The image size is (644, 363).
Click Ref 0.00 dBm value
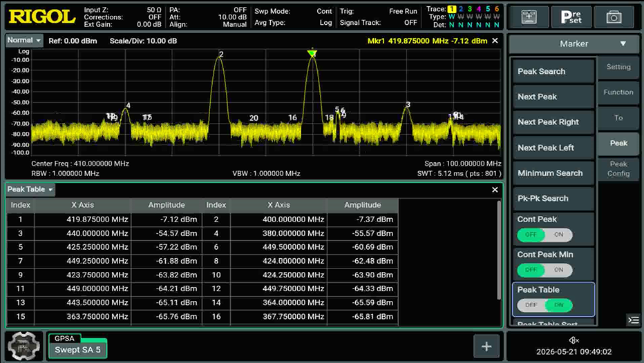pos(73,41)
